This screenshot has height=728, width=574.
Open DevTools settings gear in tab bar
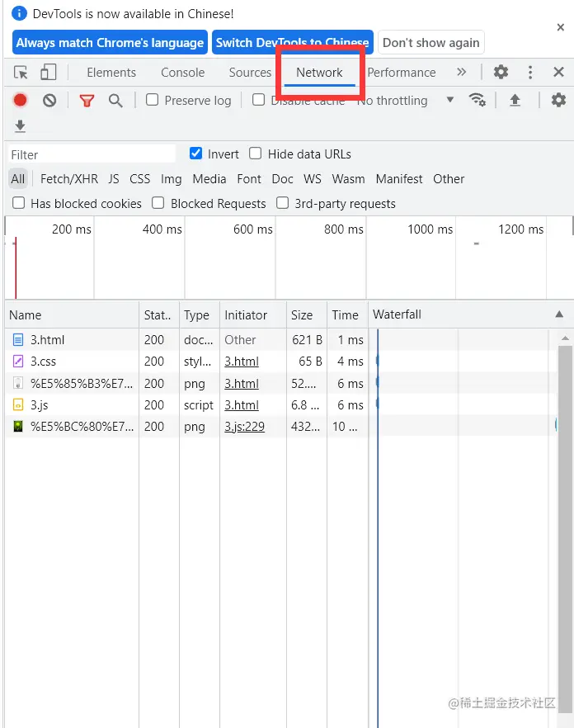[501, 72]
